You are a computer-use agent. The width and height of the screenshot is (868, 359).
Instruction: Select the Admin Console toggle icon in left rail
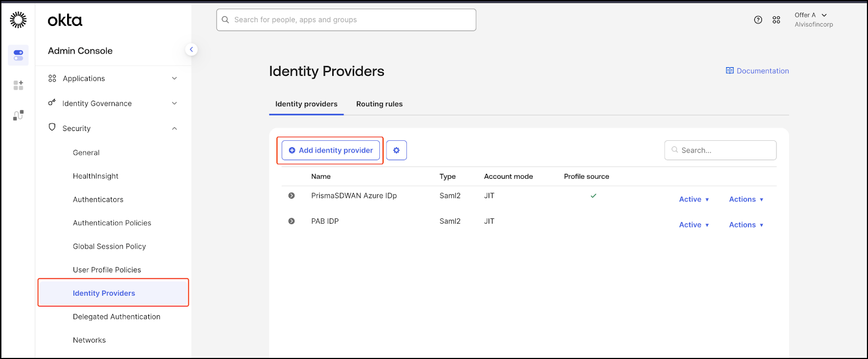pos(18,55)
